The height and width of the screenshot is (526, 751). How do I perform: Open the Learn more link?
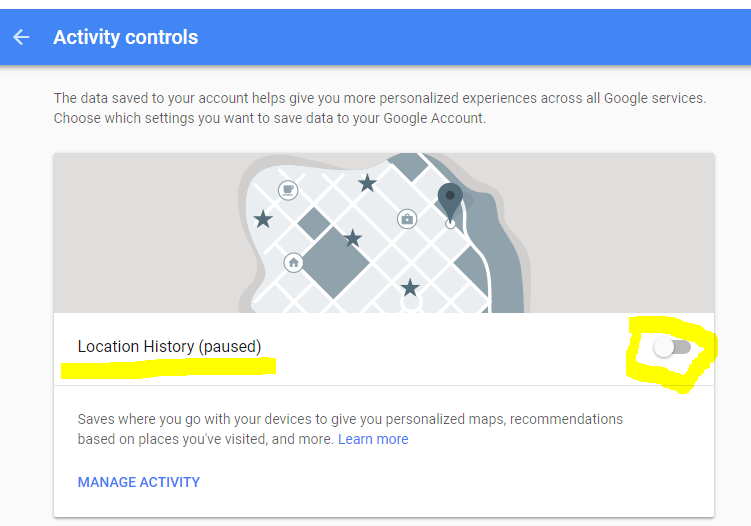(x=373, y=439)
